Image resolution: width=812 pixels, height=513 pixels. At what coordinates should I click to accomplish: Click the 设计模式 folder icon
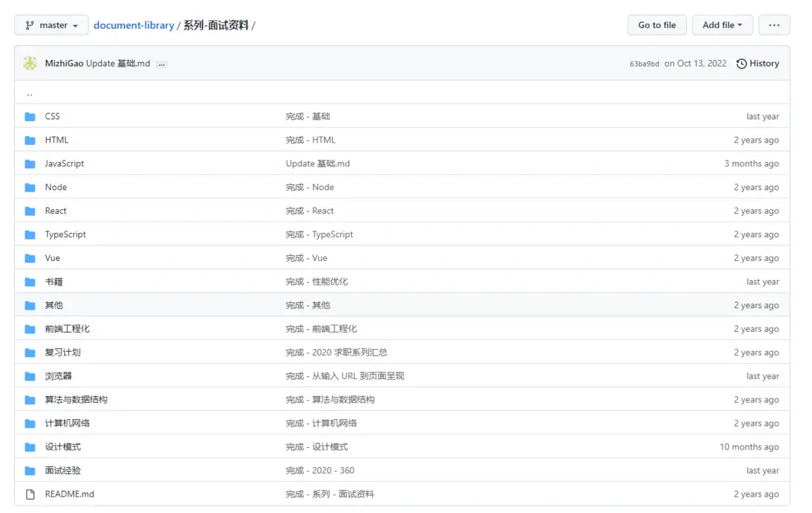(x=30, y=447)
